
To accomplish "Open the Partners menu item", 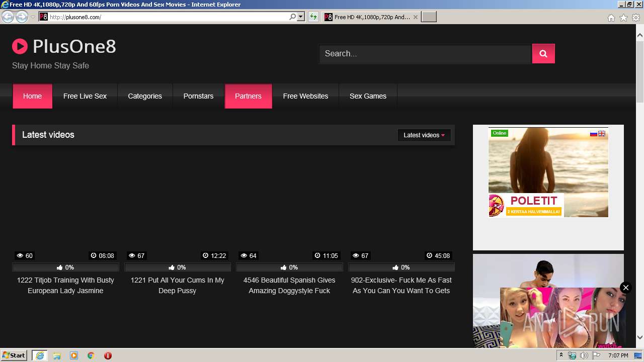I will 249,96.
